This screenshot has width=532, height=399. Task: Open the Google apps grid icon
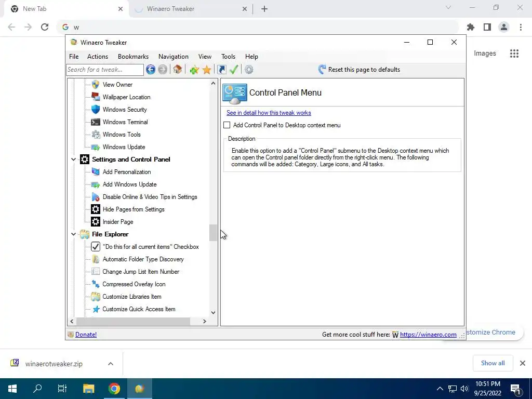pos(514,54)
